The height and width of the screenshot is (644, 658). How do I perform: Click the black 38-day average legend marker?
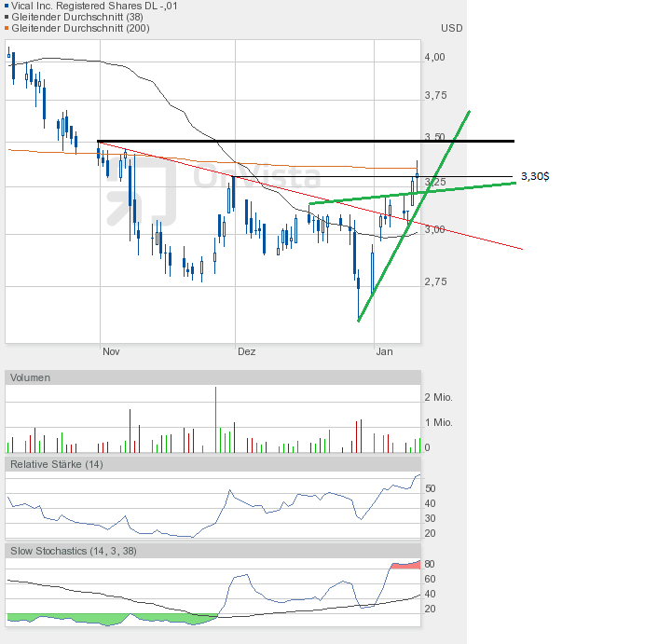tap(7, 18)
